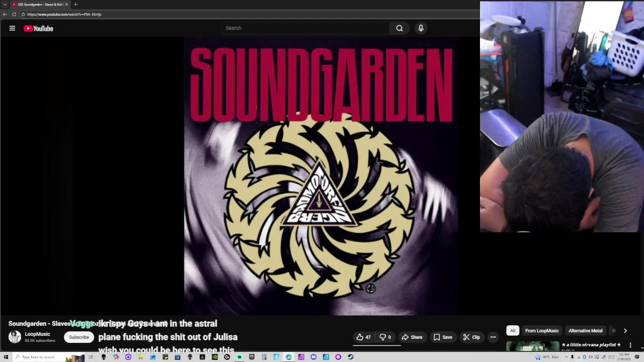The width and height of the screenshot is (644, 362).
Task: Create a Clip of the video
Action: (x=471, y=337)
